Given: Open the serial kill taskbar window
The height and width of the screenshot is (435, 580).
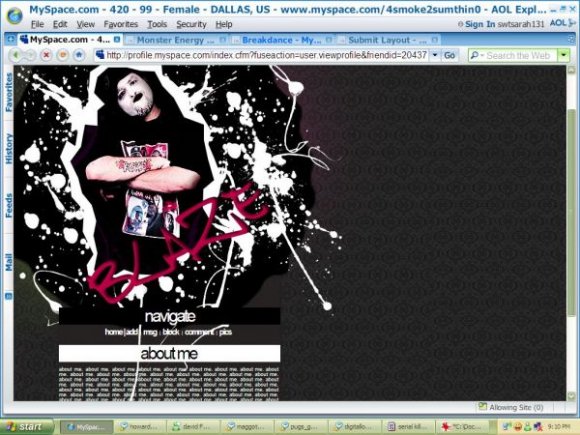Looking at the screenshot, I should click(x=409, y=427).
